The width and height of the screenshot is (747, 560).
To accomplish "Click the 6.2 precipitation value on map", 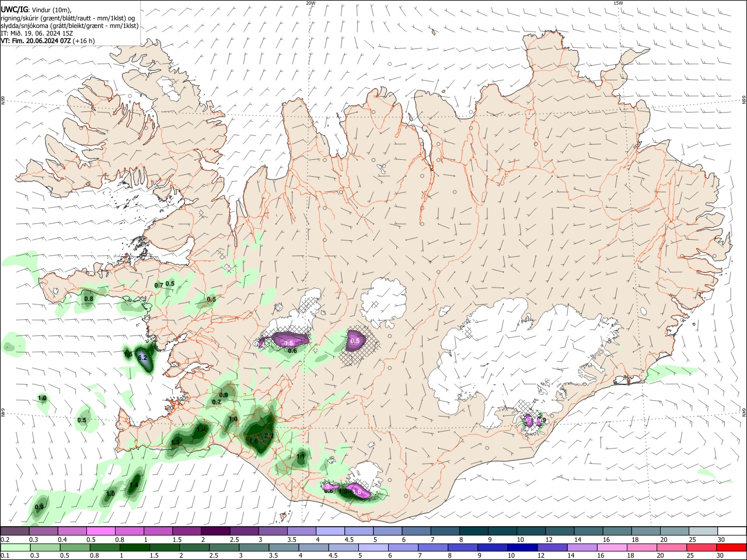I will (x=142, y=357).
